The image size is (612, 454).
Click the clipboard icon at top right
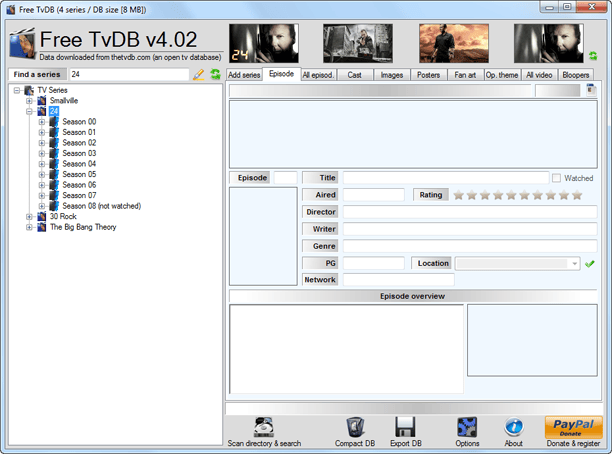point(591,90)
